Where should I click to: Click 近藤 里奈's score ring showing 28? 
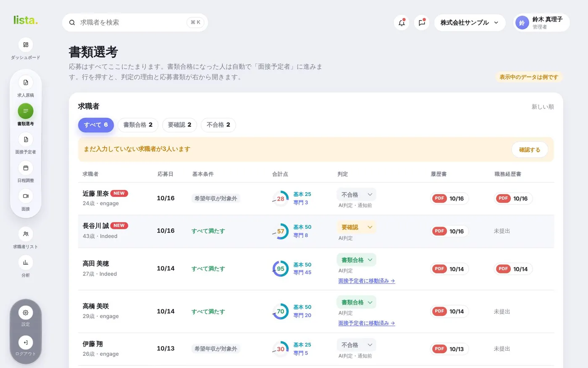(280, 199)
